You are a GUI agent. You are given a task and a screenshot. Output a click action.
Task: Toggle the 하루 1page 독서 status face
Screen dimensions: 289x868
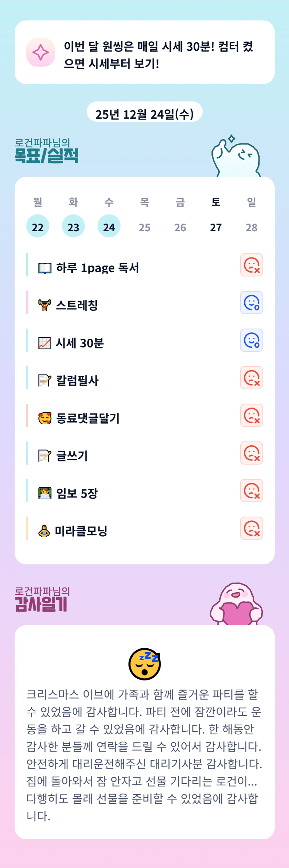(x=251, y=265)
